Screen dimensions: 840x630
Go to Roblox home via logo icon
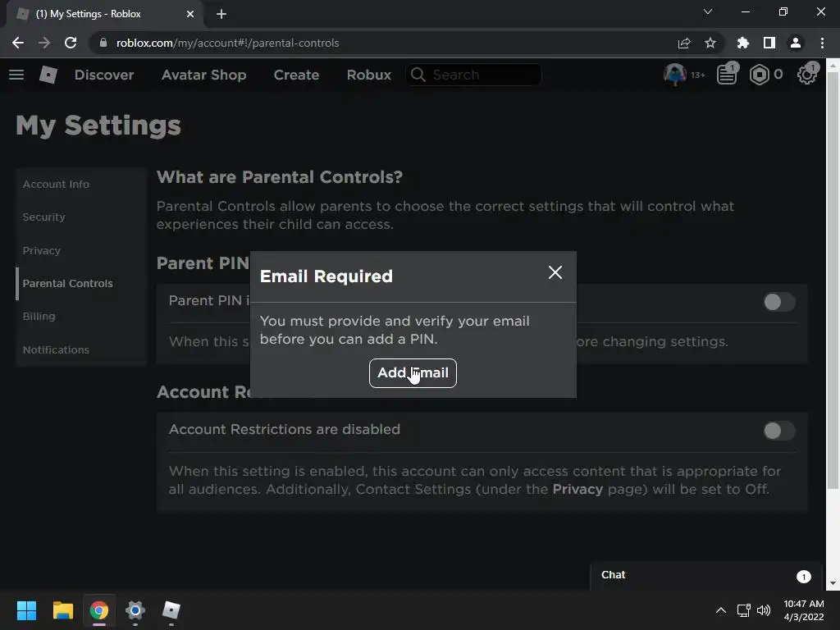(48, 75)
